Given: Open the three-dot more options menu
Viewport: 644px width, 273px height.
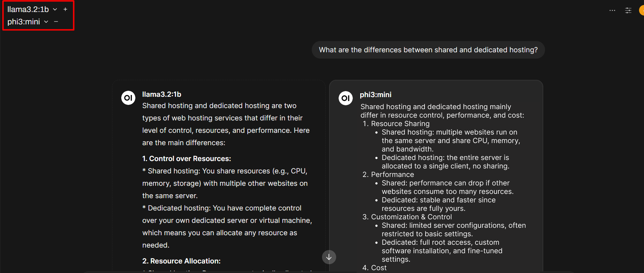Looking at the screenshot, I should pyautogui.click(x=612, y=11).
